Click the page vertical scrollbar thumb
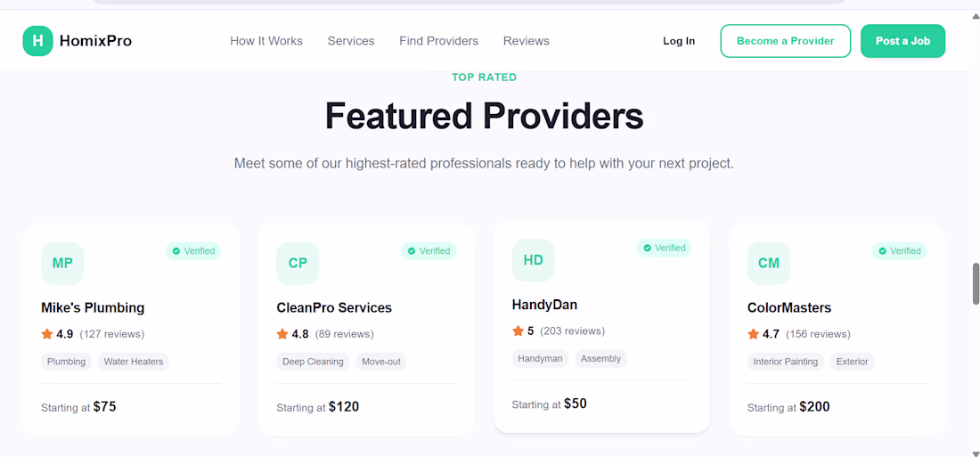The height and width of the screenshot is (457, 980). [976, 284]
